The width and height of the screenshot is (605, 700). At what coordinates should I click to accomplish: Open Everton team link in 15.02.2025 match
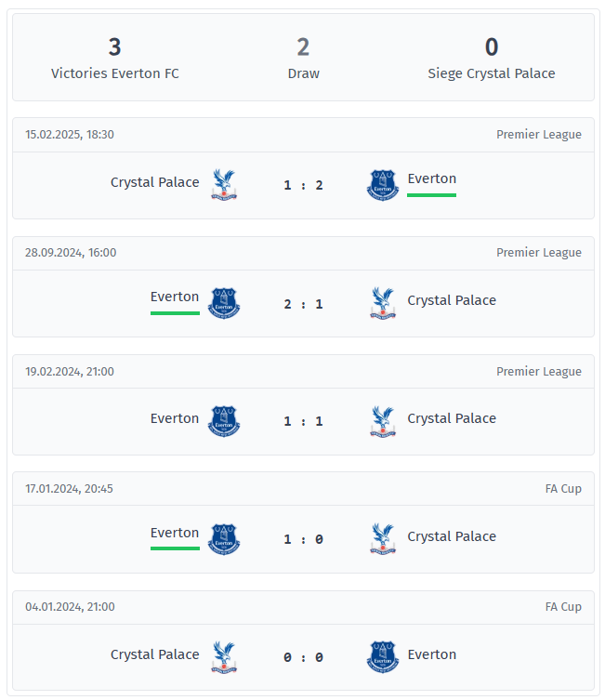click(x=432, y=179)
